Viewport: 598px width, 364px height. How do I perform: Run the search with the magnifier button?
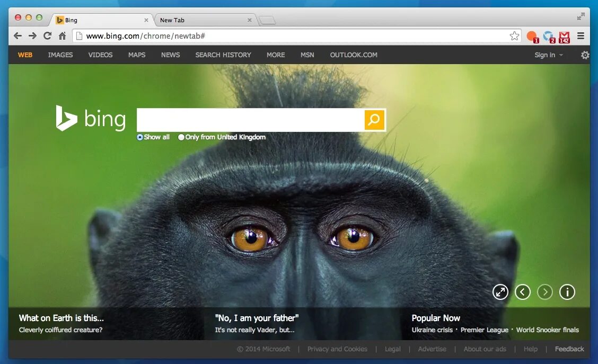[x=374, y=120]
